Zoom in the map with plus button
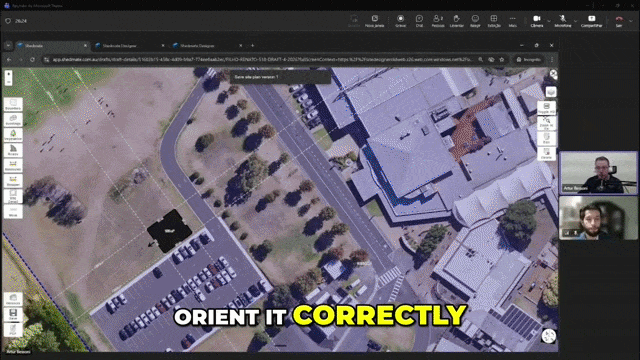Image resolution: width=640 pixels, height=360 pixels. pyautogui.click(x=9, y=74)
